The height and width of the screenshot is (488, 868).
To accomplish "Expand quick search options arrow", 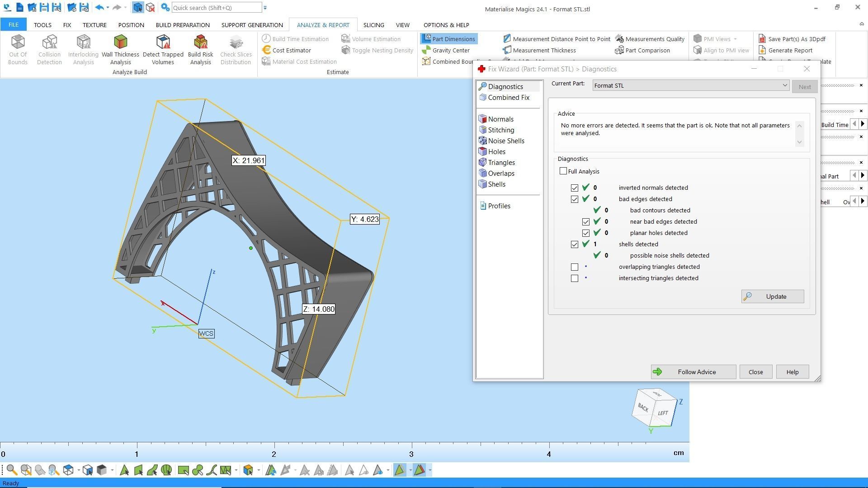I will 265,8.
